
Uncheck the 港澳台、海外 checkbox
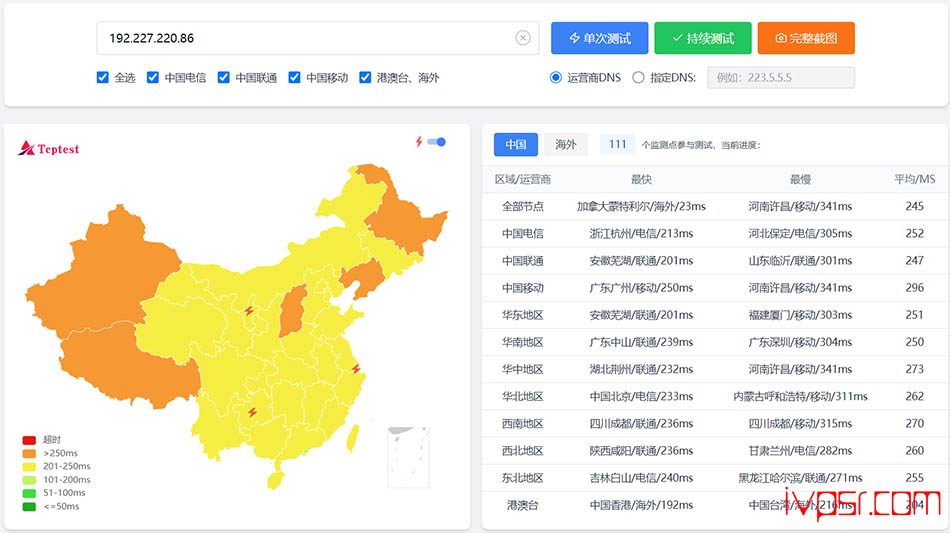pos(365,78)
